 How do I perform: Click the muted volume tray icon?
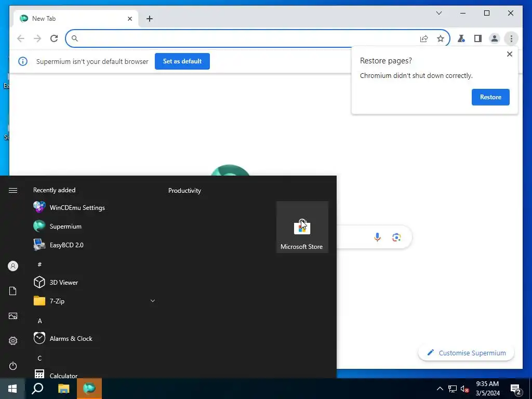coord(465,389)
